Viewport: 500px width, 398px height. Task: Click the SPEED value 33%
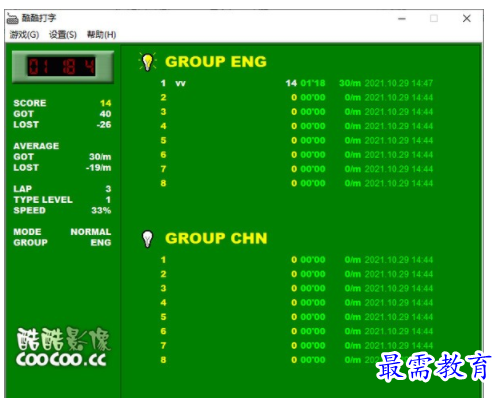click(x=101, y=210)
